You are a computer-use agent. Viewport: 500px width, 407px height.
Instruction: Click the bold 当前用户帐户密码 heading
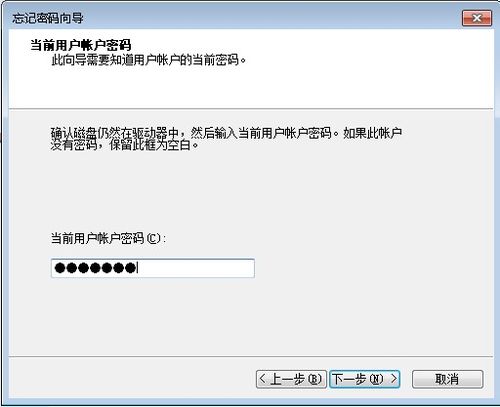81,45
